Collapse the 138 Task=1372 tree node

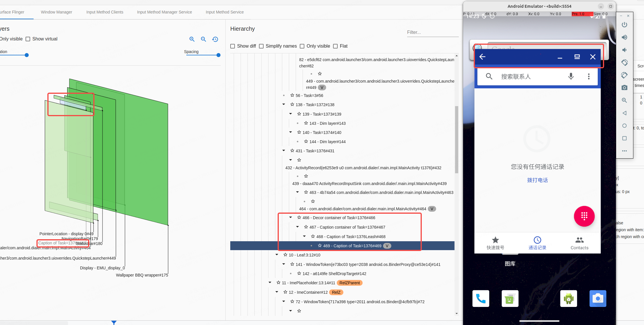tap(284, 104)
